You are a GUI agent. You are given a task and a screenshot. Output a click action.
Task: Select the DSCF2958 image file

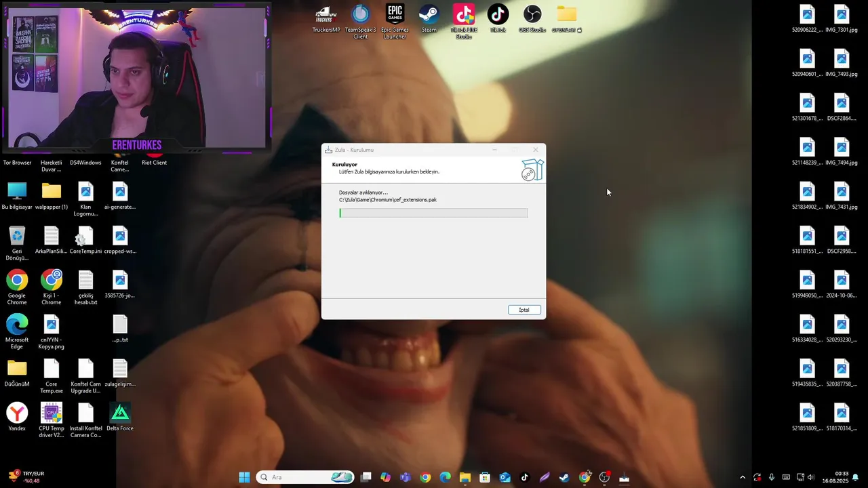[842, 240]
